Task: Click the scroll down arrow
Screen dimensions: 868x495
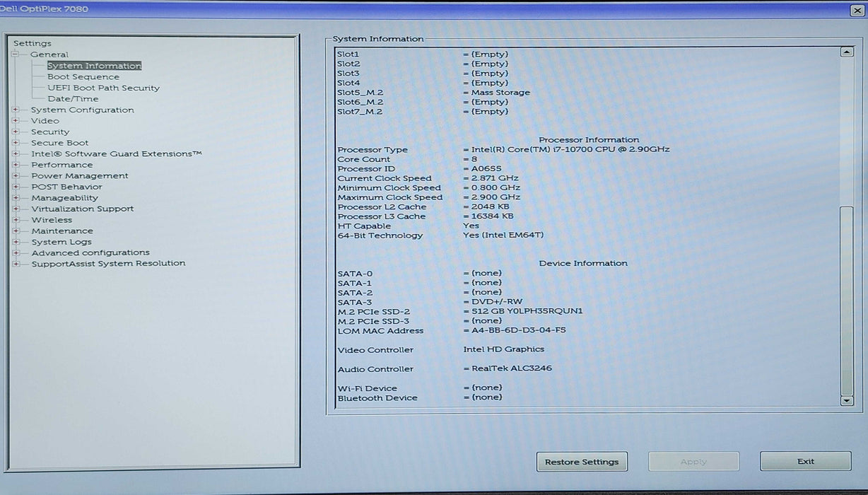Action: [x=847, y=401]
